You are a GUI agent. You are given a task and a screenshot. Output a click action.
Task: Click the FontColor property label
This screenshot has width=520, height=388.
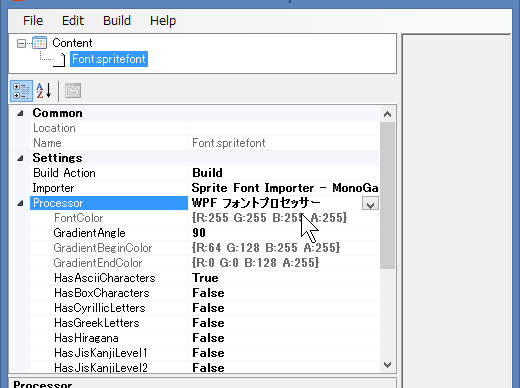(79, 218)
